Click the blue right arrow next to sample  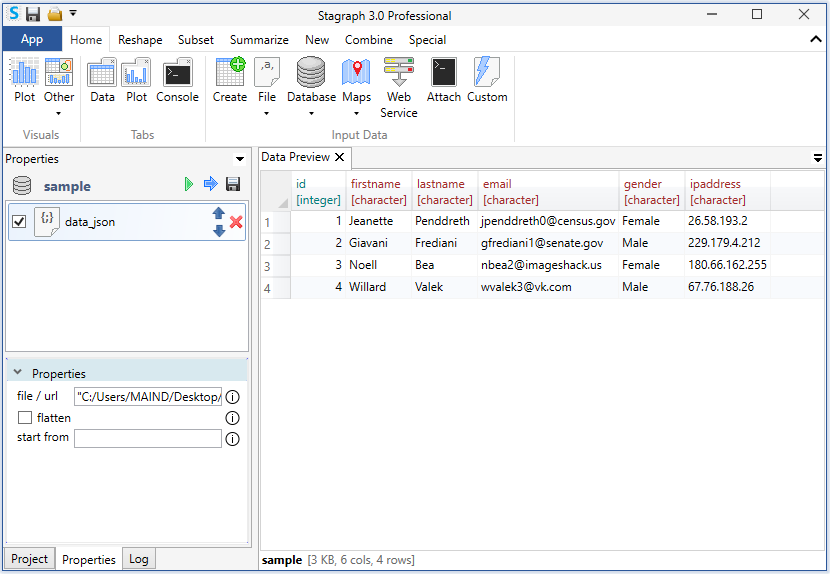pyautogui.click(x=211, y=184)
